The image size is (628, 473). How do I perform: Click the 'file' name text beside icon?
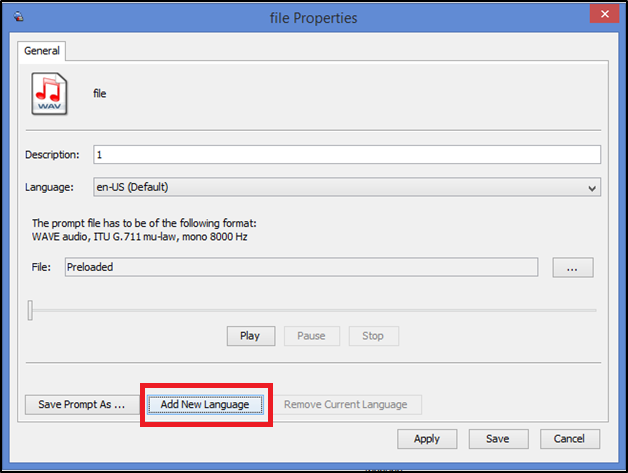100,94
